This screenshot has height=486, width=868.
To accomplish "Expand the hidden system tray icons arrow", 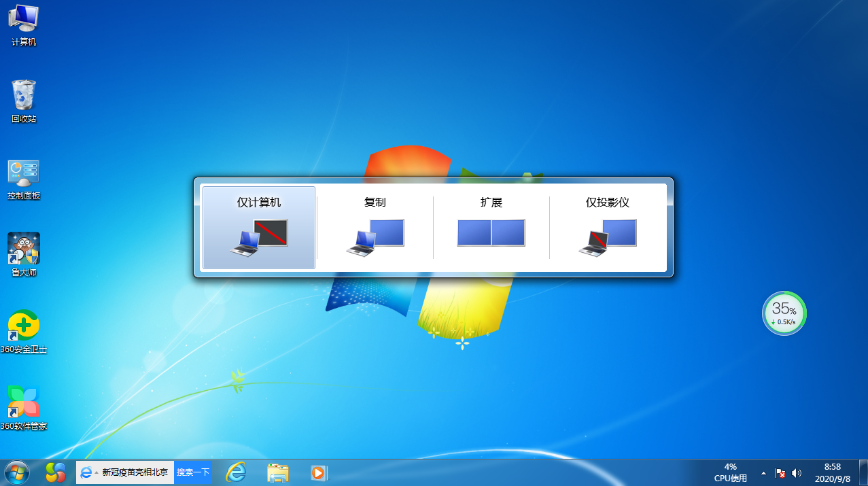I will (x=763, y=472).
